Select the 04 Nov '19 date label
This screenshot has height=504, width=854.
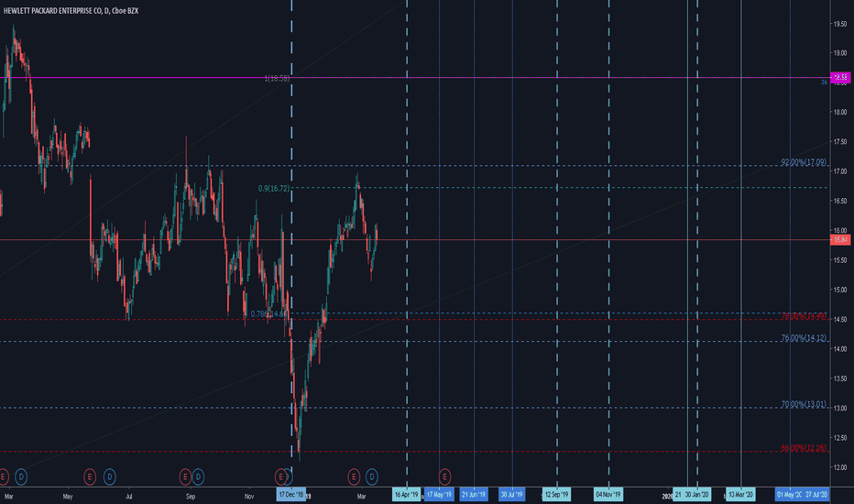click(x=608, y=495)
